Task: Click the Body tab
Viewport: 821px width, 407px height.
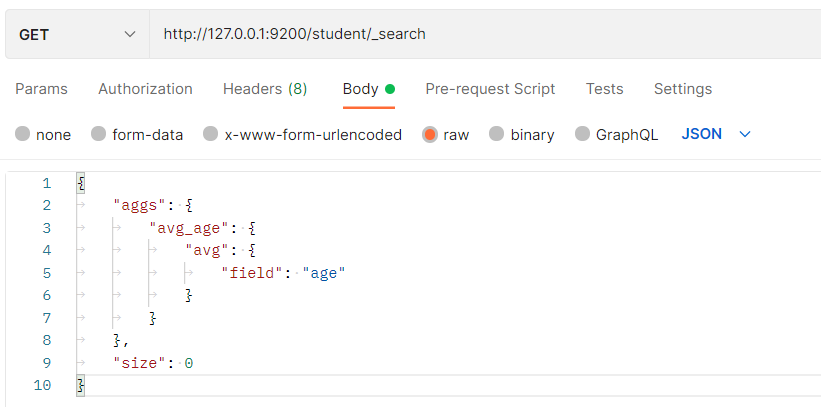Action: pos(360,89)
